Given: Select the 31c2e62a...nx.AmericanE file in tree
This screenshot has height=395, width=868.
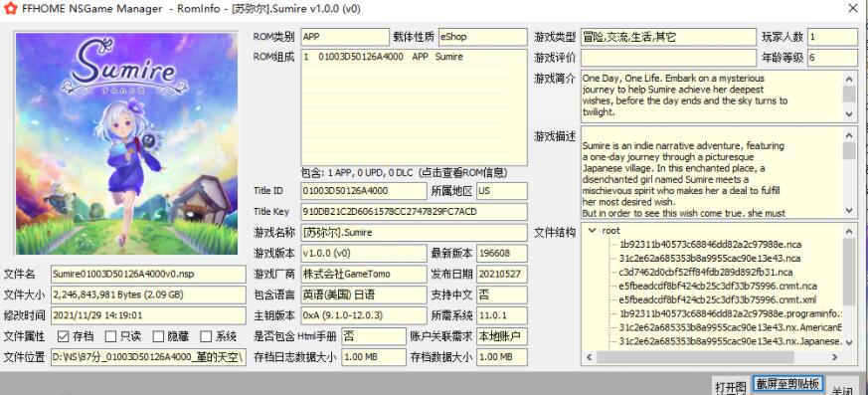Looking at the screenshot, I should [x=730, y=327].
